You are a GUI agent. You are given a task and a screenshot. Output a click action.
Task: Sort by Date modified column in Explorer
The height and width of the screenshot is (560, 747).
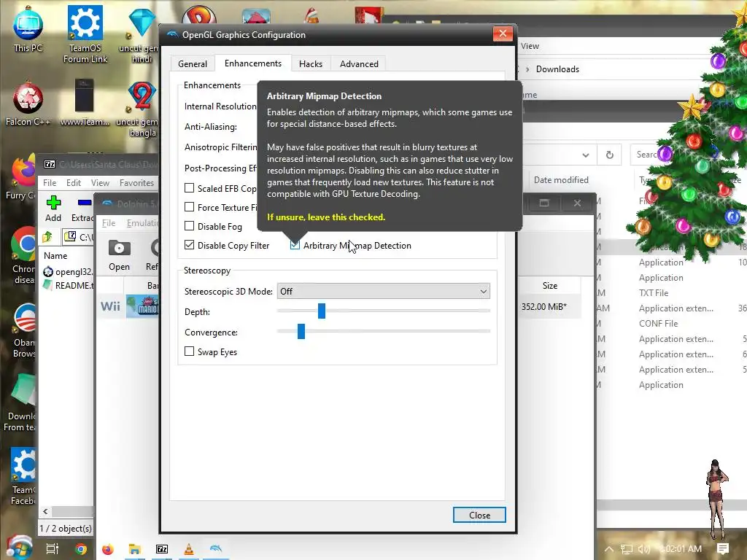pyautogui.click(x=561, y=180)
